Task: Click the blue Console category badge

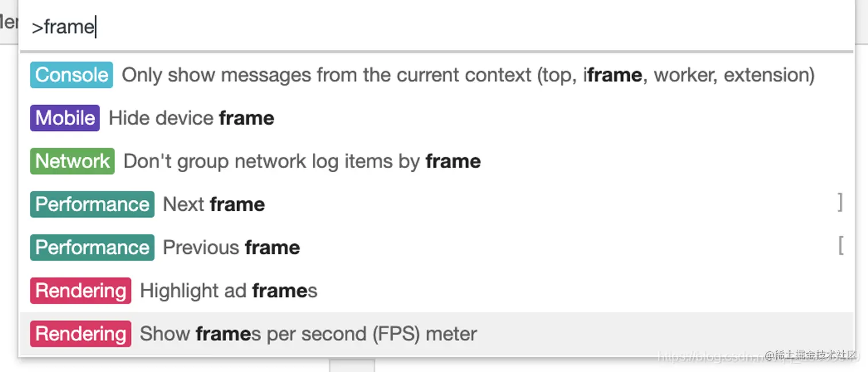Action: pos(71,75)
